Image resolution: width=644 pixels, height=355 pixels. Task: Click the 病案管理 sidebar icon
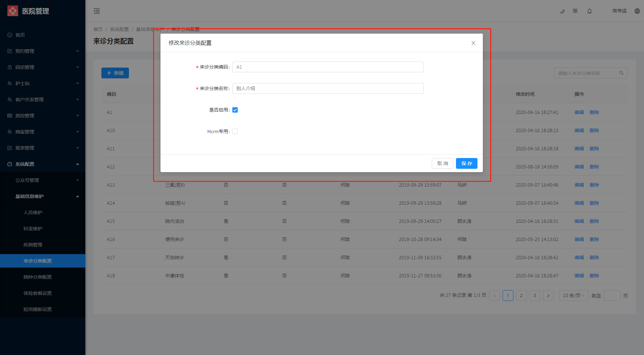(10, 132)
